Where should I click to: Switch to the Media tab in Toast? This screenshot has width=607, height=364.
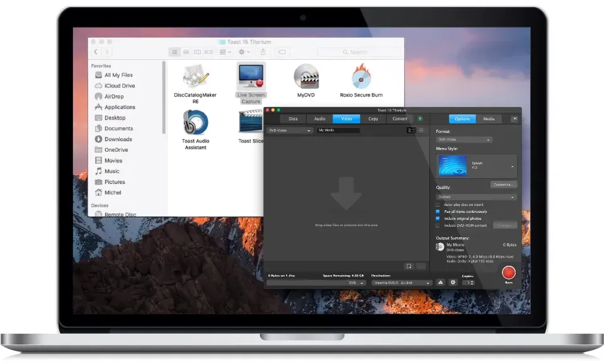click(x=489, y=119)
